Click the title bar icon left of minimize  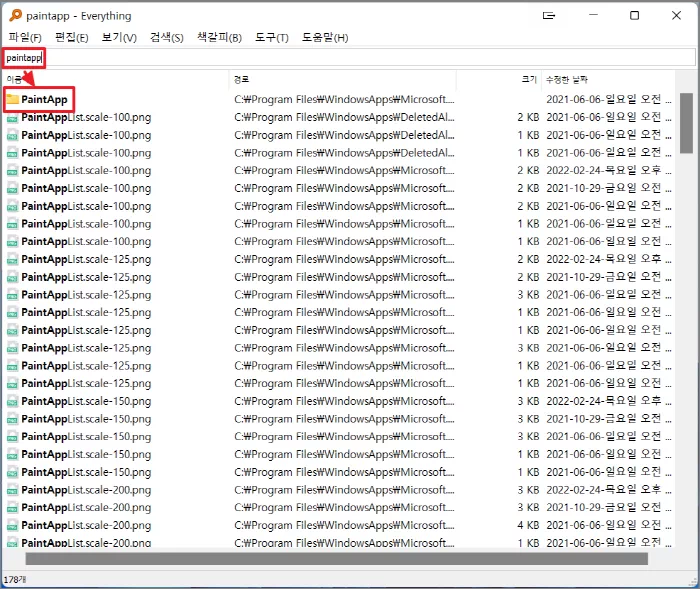(549, 16)
